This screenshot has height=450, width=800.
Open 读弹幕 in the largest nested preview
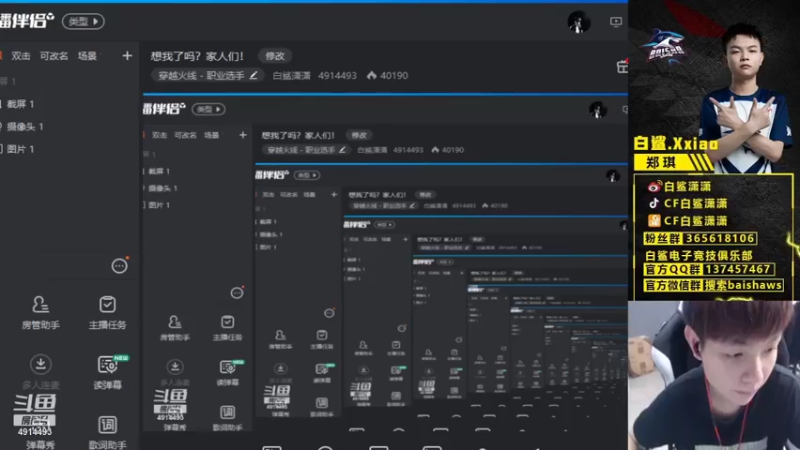point(228,373)
